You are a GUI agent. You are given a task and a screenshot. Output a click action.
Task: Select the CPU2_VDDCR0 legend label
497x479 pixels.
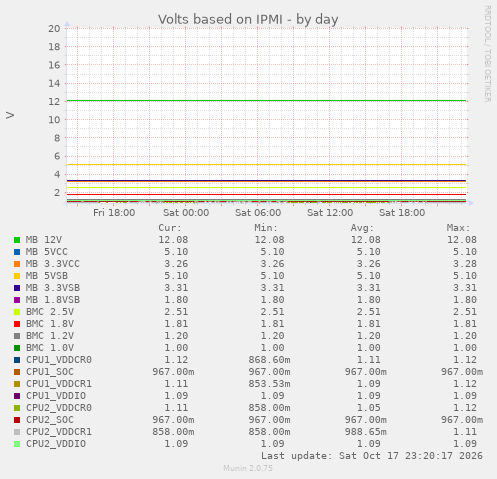59,408
